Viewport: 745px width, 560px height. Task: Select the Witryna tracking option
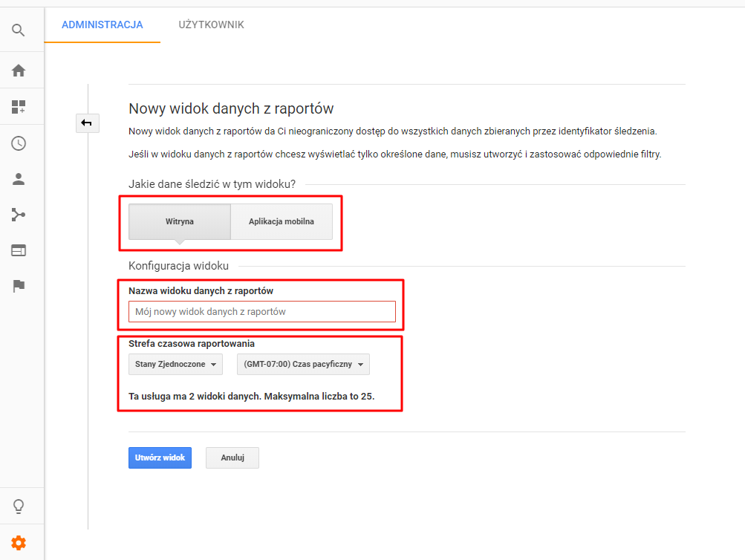coord(180,221)
